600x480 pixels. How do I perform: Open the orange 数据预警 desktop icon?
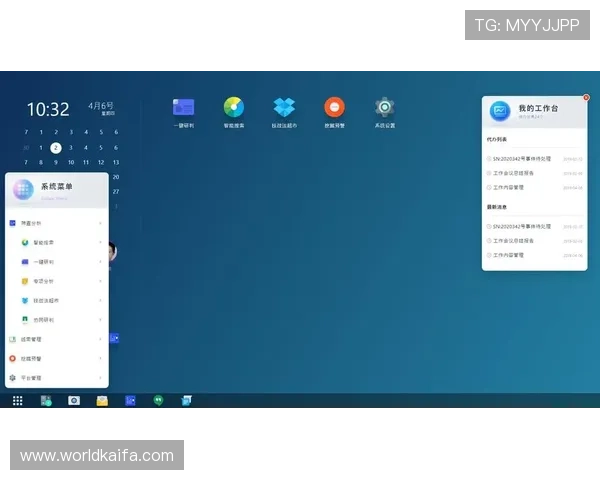click(x=334, y=108)
